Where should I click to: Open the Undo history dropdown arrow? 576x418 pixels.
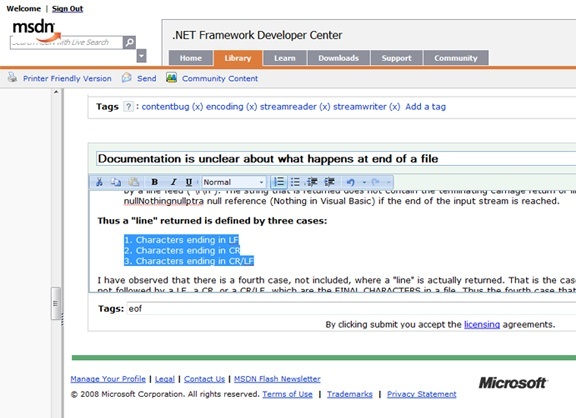(x=364, y=182)
